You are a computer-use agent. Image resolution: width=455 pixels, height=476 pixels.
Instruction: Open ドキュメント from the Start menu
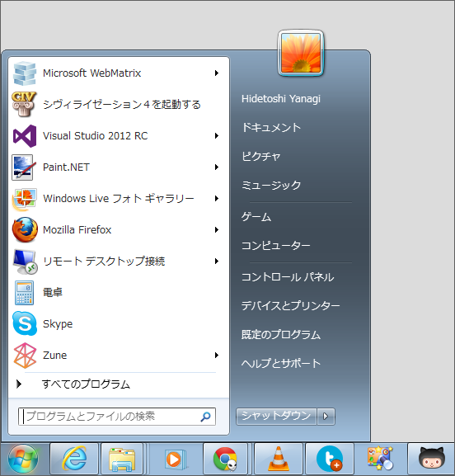tap(271, 128)
